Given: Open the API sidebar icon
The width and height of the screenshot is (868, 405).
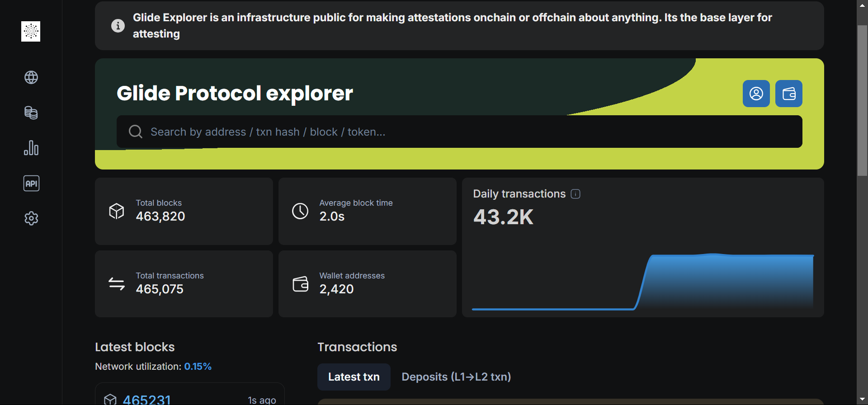Looking at the screenshot, I should (31, 184).
